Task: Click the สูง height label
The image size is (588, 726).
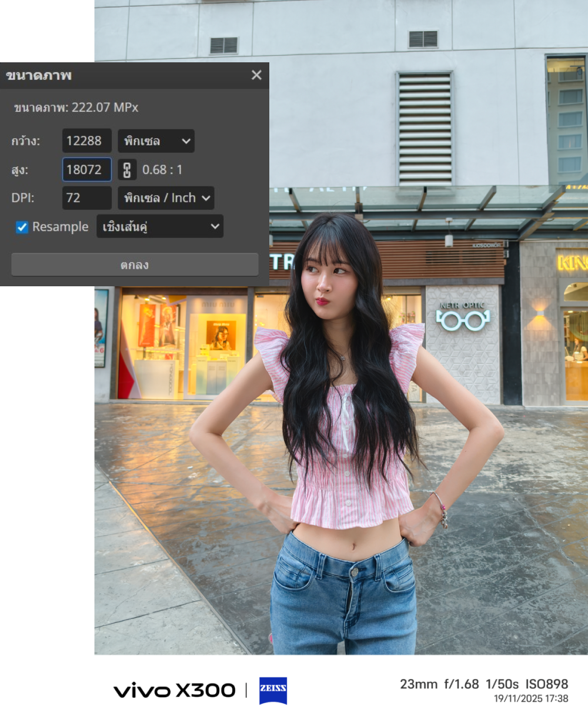Action: (20, 170)
